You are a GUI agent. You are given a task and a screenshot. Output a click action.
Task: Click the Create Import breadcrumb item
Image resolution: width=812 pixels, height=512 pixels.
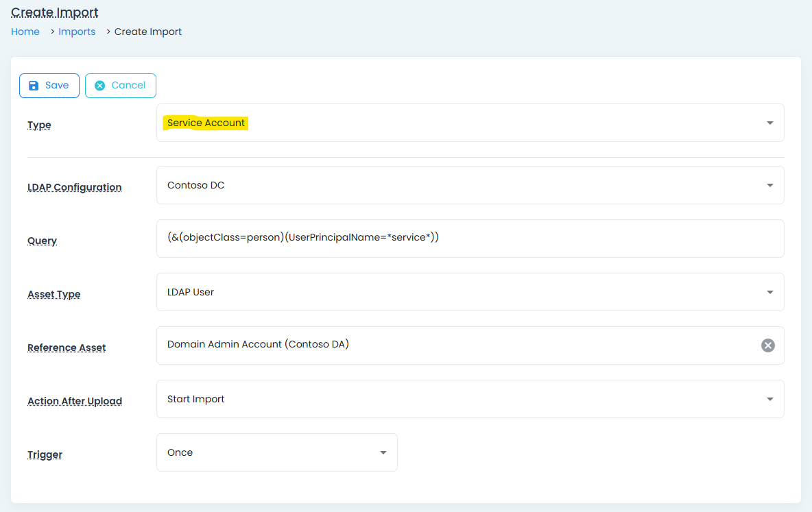148,32
